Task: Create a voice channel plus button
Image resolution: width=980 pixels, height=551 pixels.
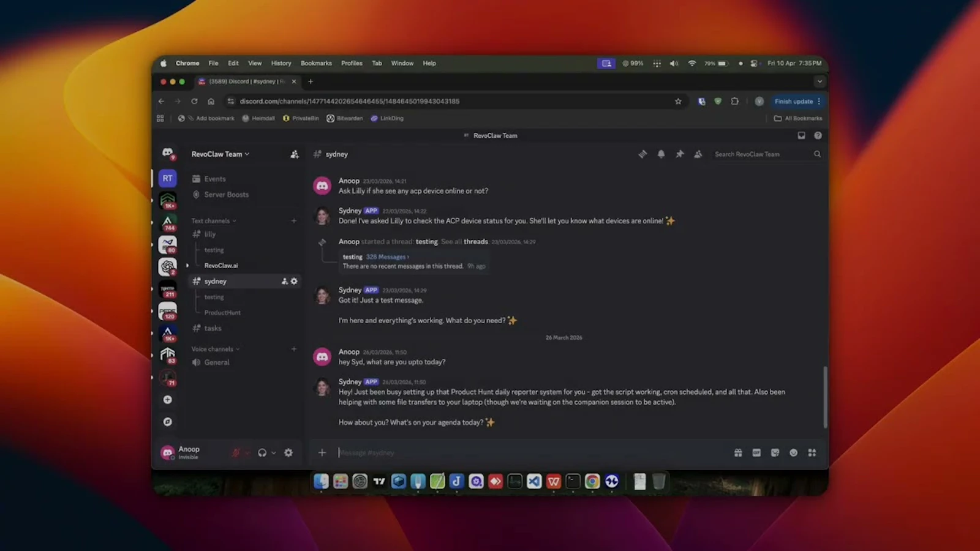Action: click(294, 349)
